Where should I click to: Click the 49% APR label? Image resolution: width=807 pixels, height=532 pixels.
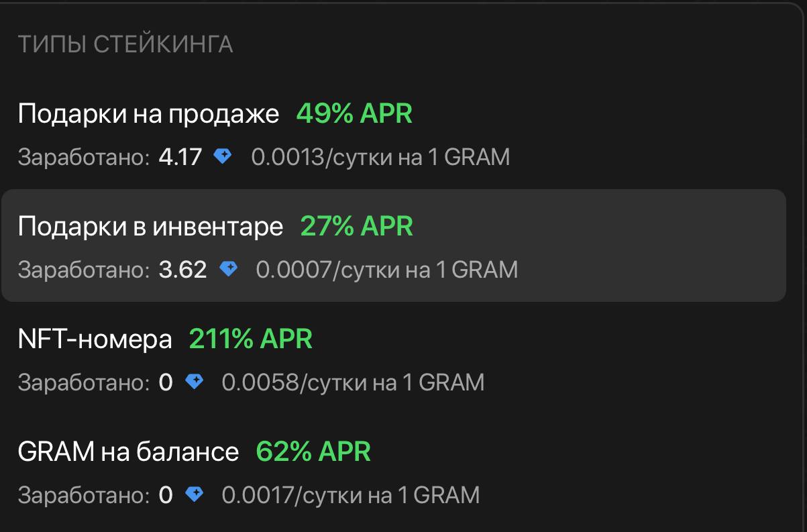click(354, 113)
